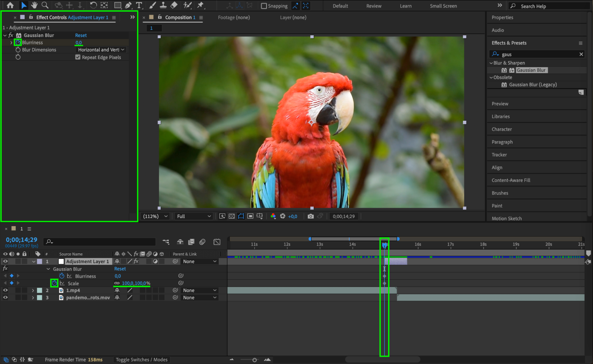Select the Puppet Pin tool
Viewport: 593px width, 364px height.
(201, 5)
